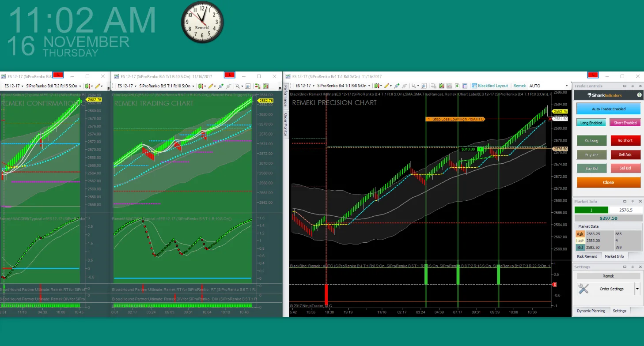Toggle Short Enabled button
This screenshot has width=644, height=346.
625,123
